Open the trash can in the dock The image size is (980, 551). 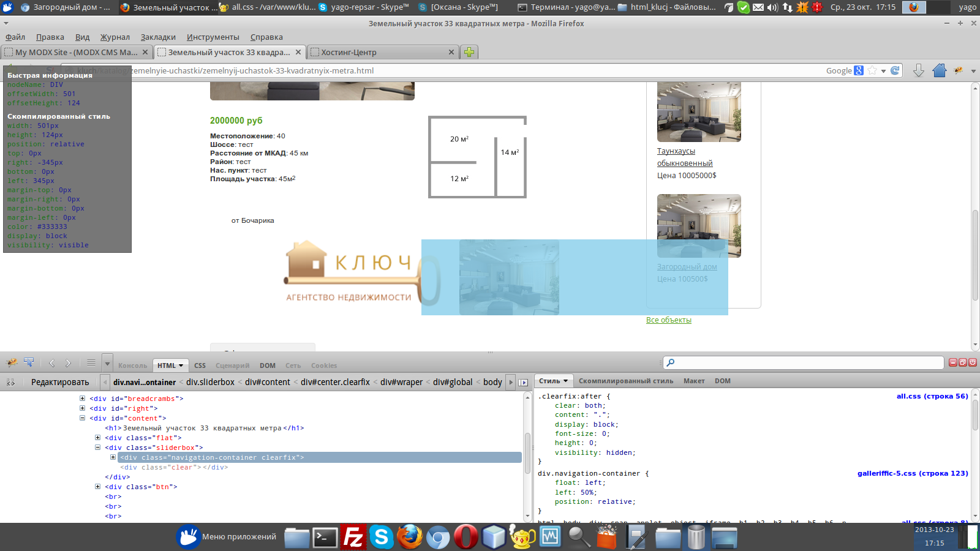[x=696, y=537]
